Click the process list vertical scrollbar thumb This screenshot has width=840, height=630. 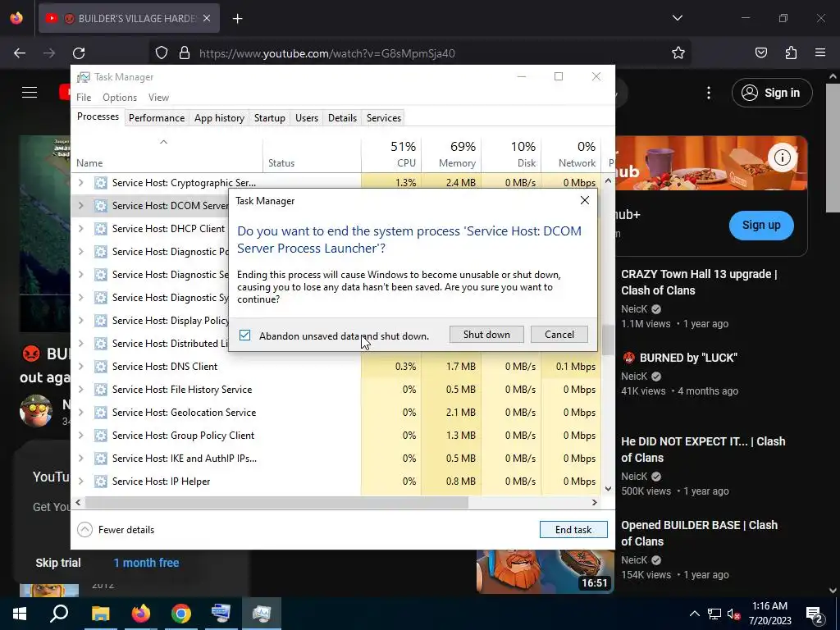[x=608, y=340]
